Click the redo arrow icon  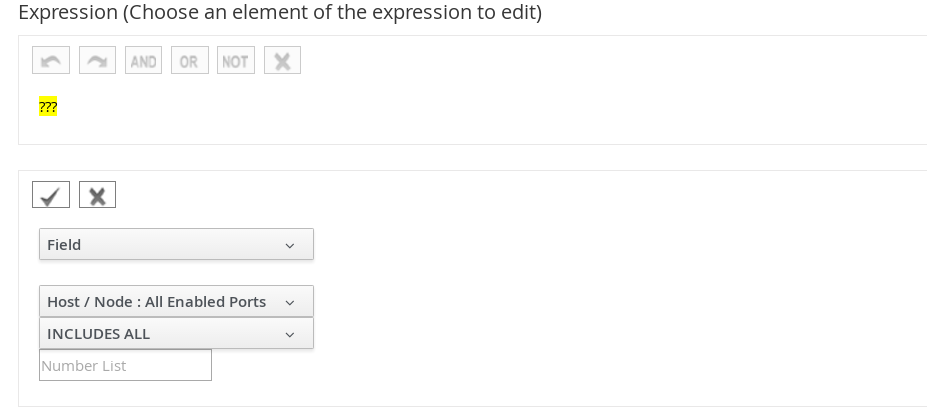point(97,61)
